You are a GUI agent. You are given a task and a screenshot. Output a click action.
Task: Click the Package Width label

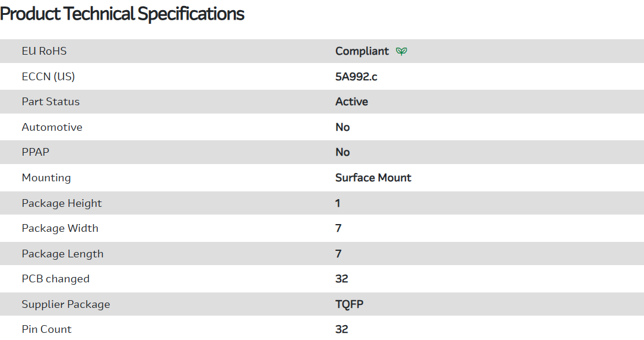point(60,228)
